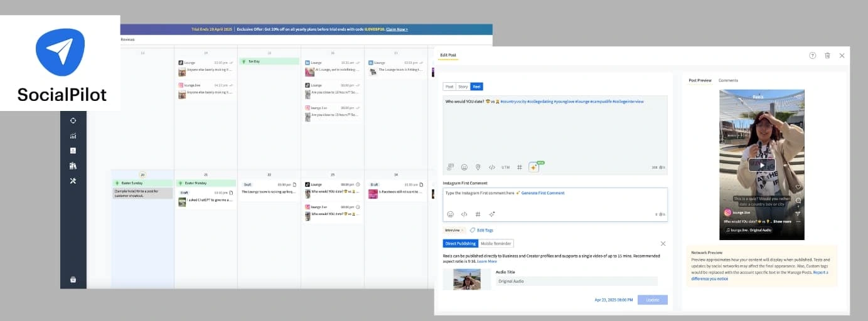This screenshot has height=321, width=868.
Task: Click the Edit Tags link
Action: click(481, 230)
